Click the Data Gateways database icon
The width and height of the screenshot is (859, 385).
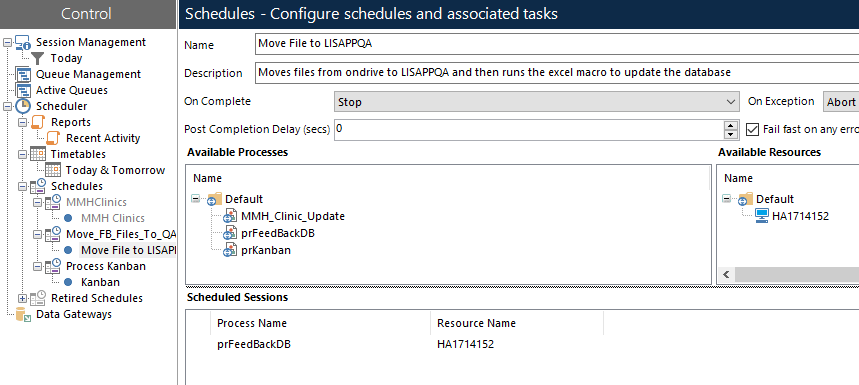click(x=23, y=314)
